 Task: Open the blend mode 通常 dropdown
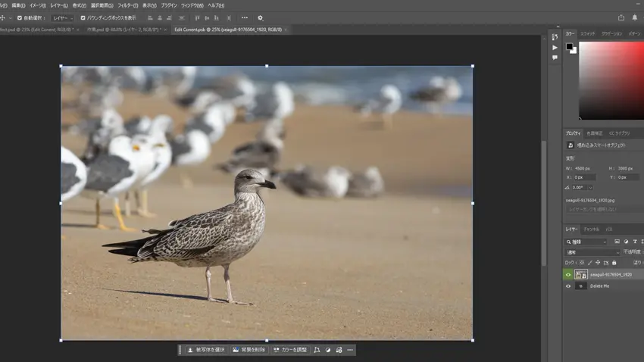click(592, 252)
